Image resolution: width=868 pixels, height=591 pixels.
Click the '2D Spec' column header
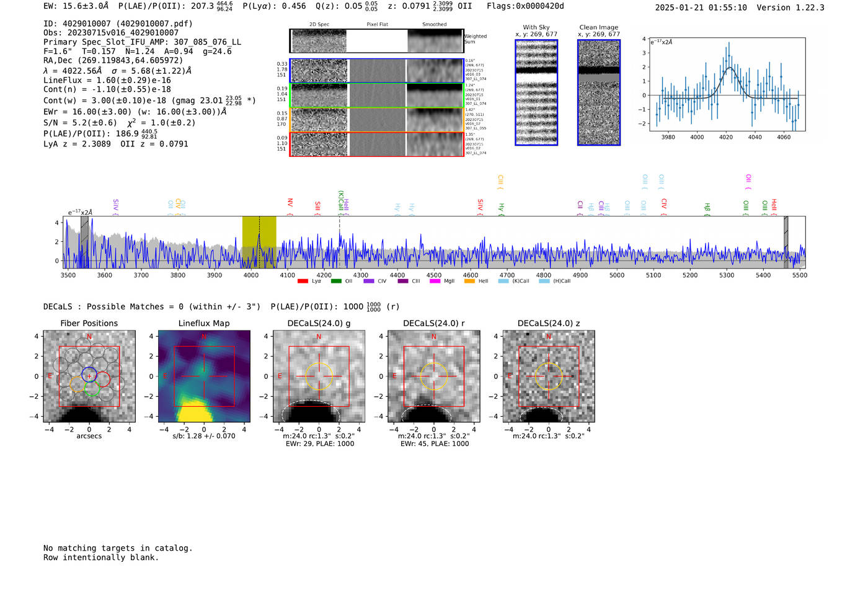coord(319,25)
